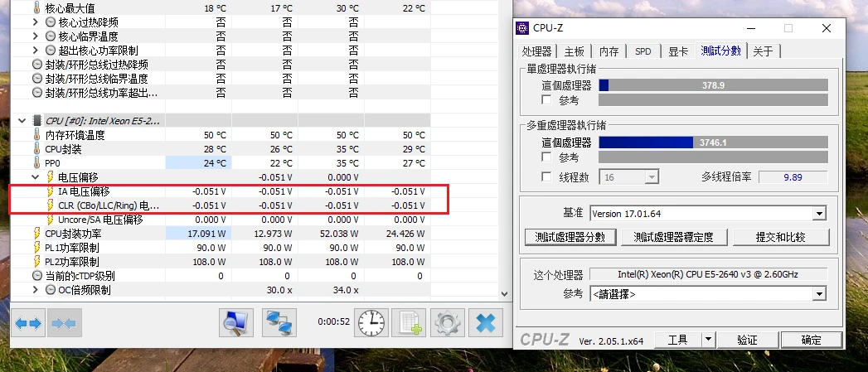Viewport: 868px width, 372px height.
Task: Expand the 核心过热降频 row
Action: pos(36,22)
